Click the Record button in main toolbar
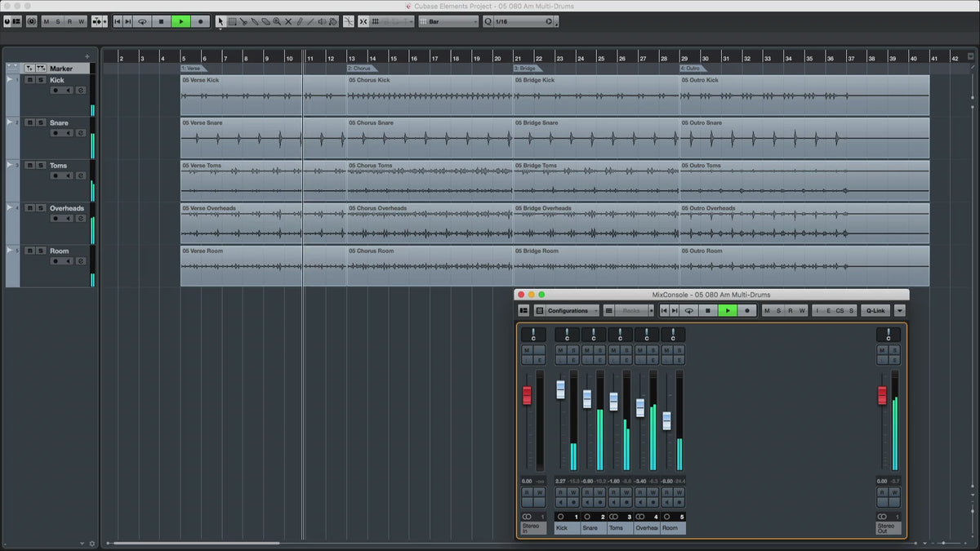The image size is (980, 551). 200,21
